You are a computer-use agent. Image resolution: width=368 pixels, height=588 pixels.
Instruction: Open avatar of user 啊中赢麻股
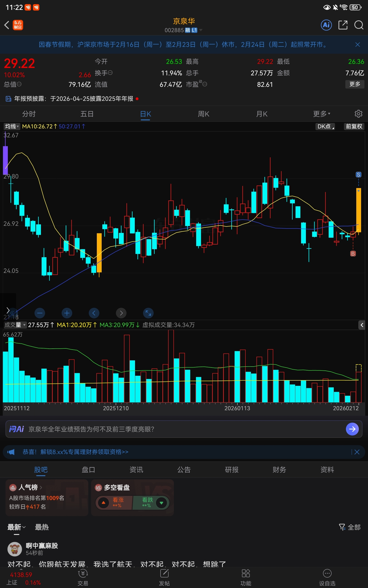pyautogui.click(x=14, y=549)
